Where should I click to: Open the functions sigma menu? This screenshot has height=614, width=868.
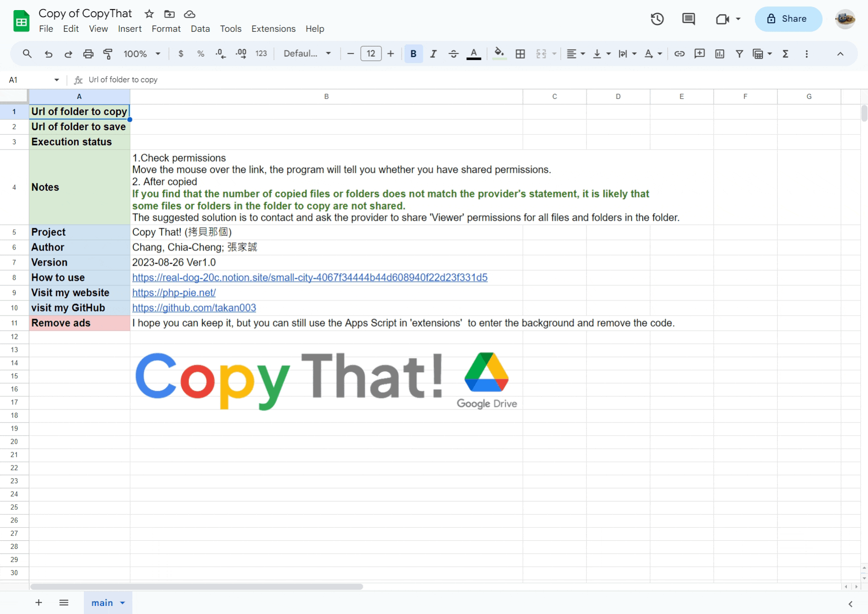(x=786, y=54)
